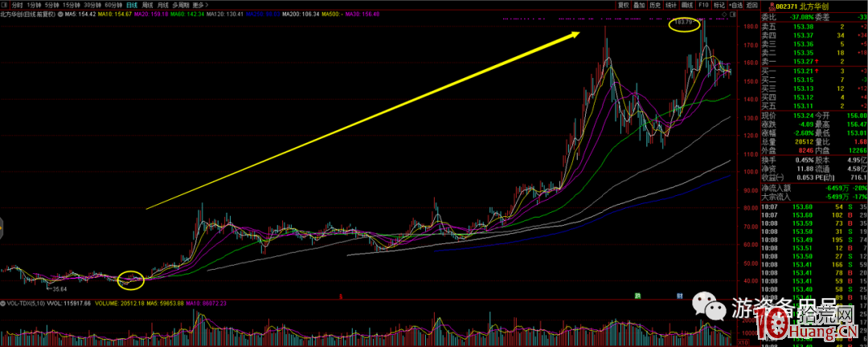
Task: Select the 1分钟 period tab
Action: click(34, 5)
